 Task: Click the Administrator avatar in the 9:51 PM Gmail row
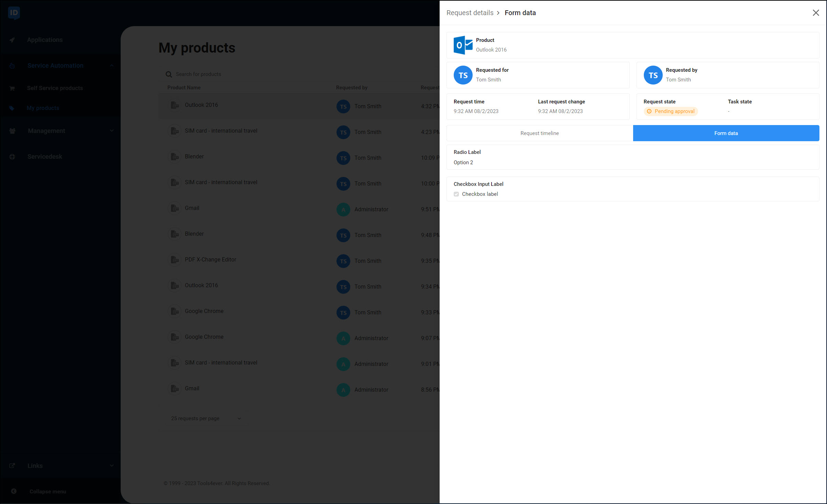[x=343, y=210]
